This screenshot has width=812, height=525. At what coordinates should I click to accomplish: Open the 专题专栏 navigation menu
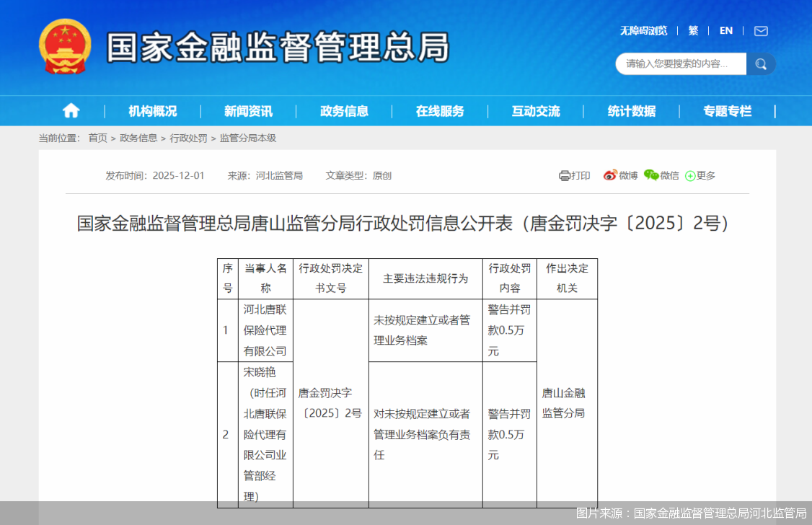click(728, 110)
